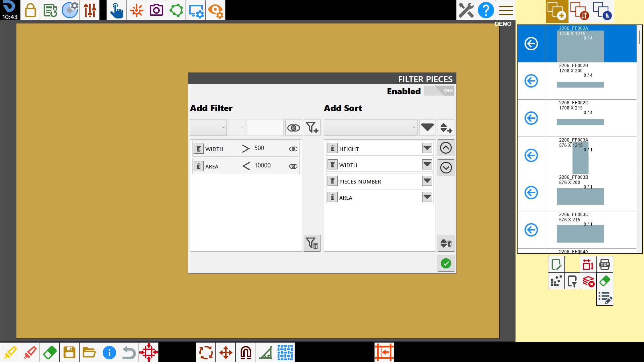
Task: Delete the WIDTH filter row
Action: point(199,149)
